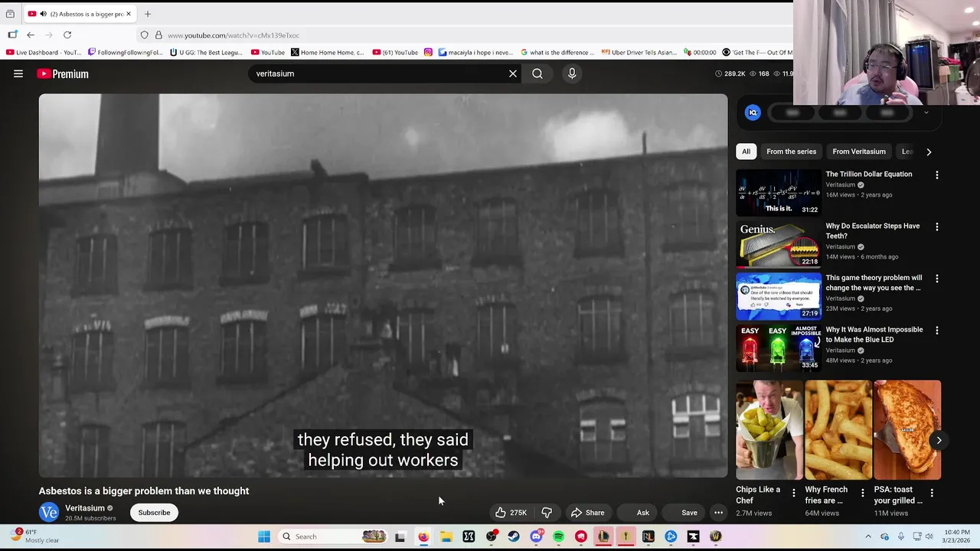980x551 pixels.
Task: Open Steam from the taskbar
Action: [513, 536]
